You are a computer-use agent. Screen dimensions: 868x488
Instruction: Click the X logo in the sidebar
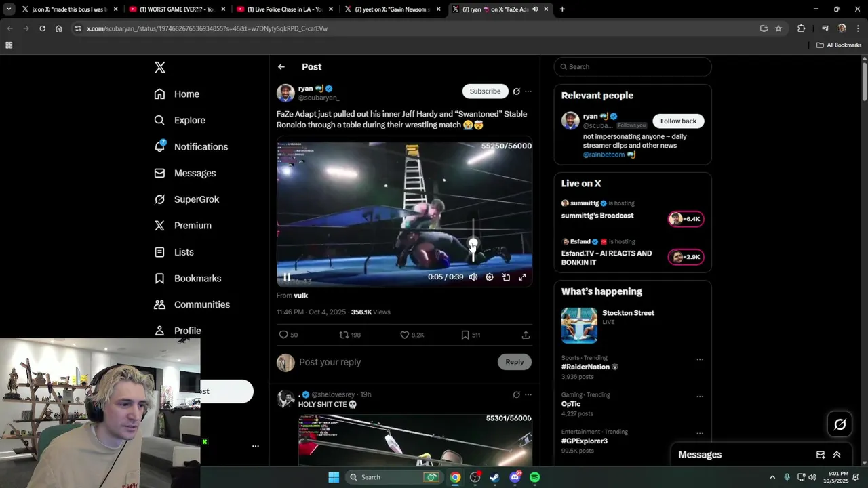pos(160,67)
